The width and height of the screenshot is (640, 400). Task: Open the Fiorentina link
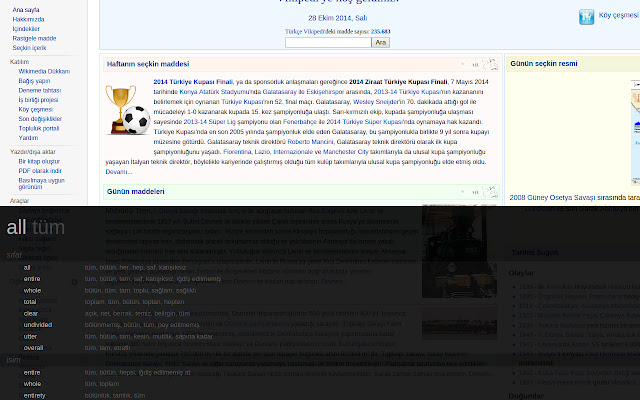point(237,152)
